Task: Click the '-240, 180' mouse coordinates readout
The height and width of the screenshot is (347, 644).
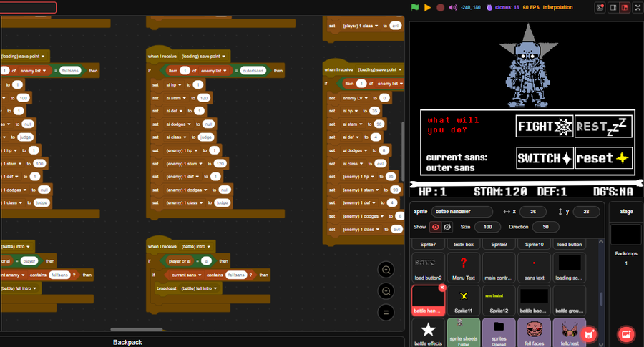Action: click(471, 7)
